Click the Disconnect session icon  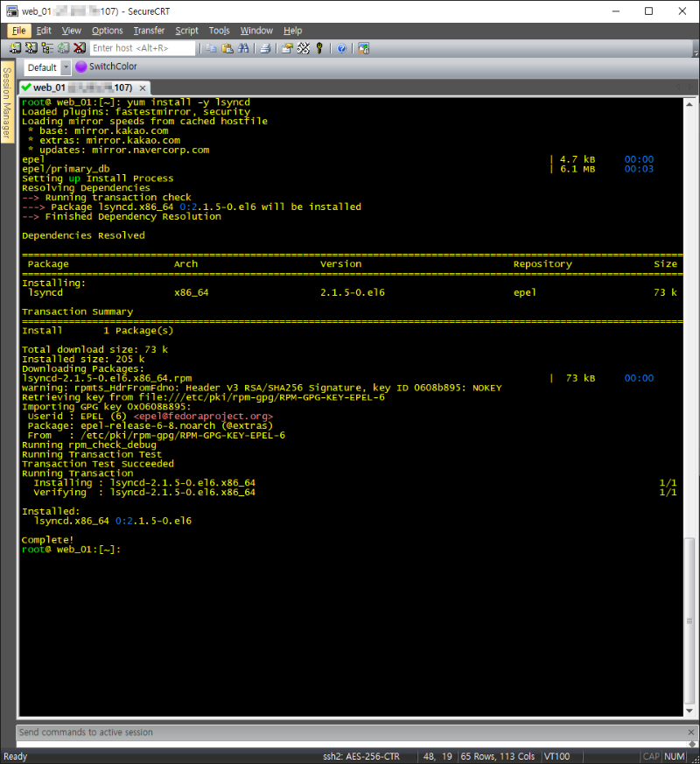click(x=79, y=48)
